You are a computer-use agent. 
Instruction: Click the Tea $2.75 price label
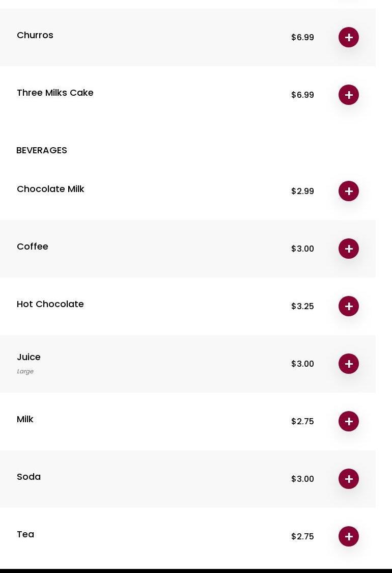[302, 537]
